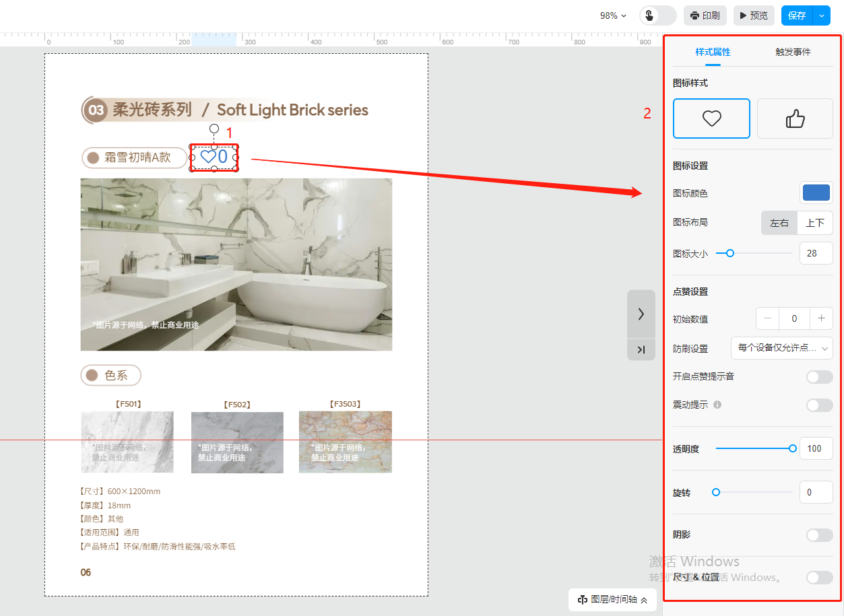The image size is (844, 616).
Task: Enable the vibration prompt toggle
Action: pos(819,405)
